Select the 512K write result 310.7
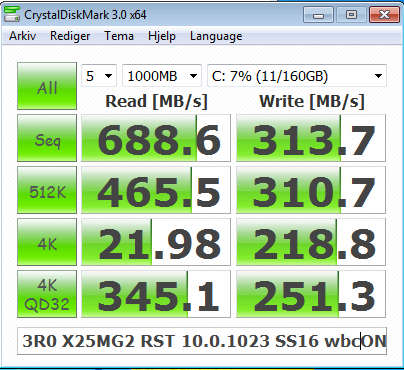This screenshot has width=404, height=370. coord(311,190)
